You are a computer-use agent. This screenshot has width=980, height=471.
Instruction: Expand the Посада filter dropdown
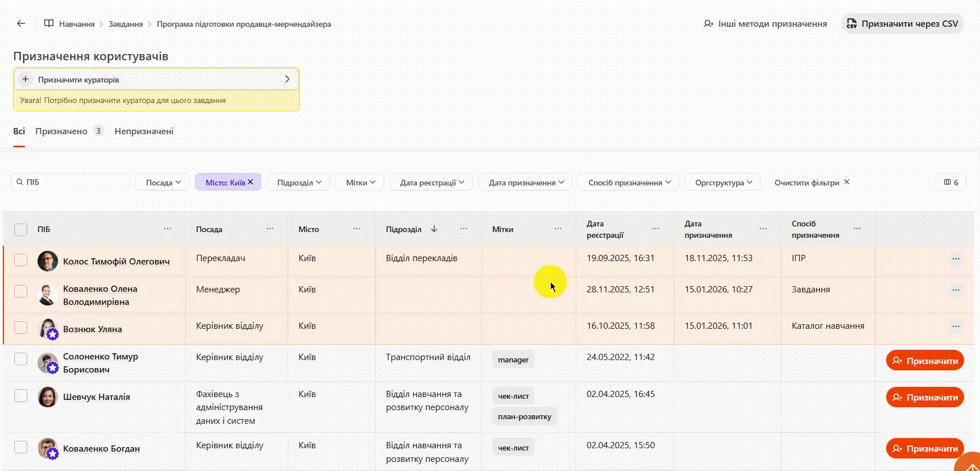(163, 183)
